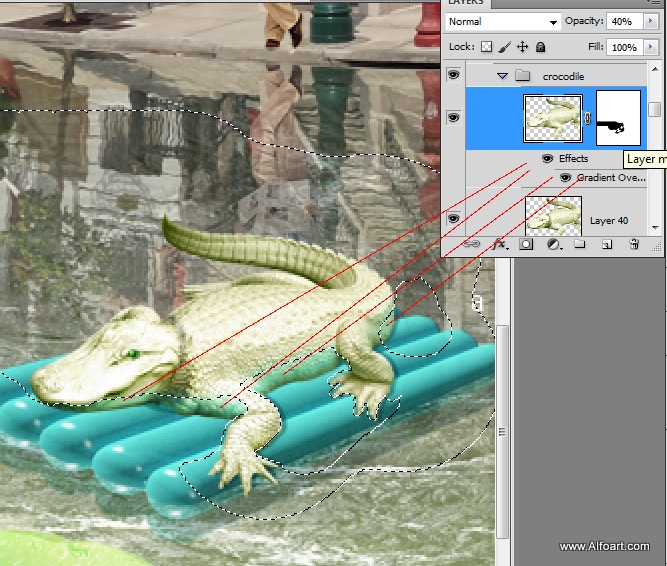Click the Create new layer icon

(x=606, y=244)
